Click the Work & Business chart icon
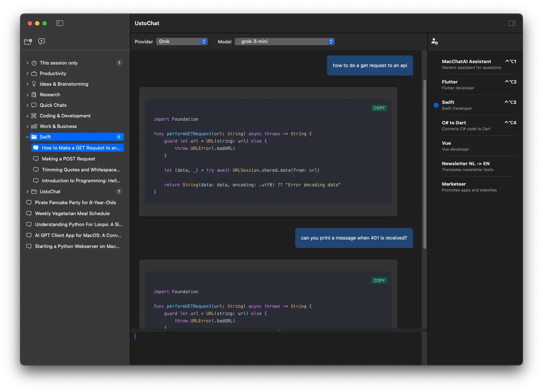 click(x=34, y=127)
